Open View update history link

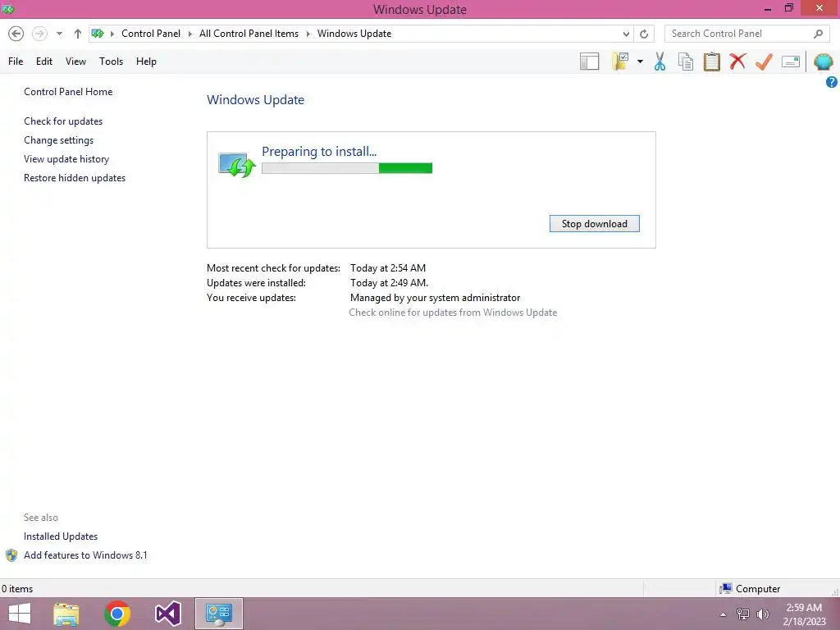[66, 159]
